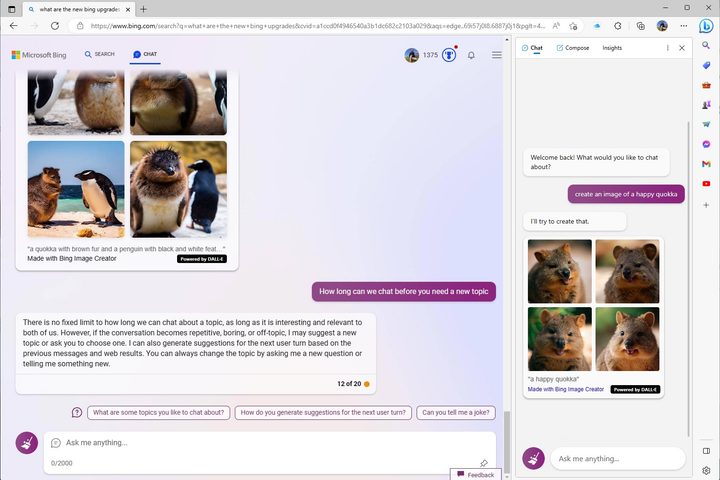This screenshot has width=720, height=480.
Task: Close the Bing sidebar chat pane
Action: point(682,48)
